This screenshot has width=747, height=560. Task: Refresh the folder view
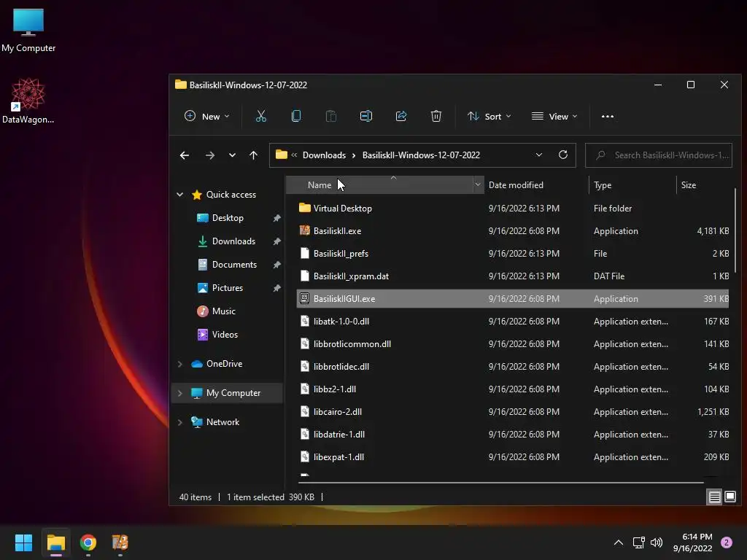pyautogui.click(x=563, y=155)
